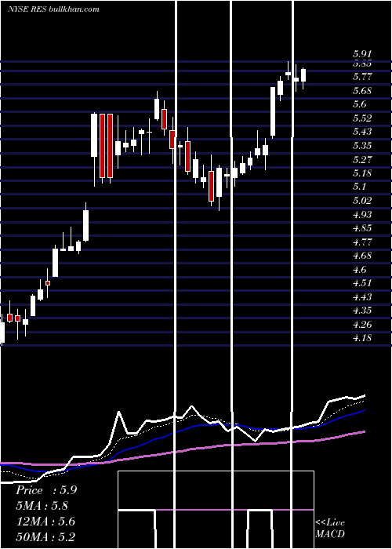Click the 5.68 price level label
Image resolution: width=392 pixels, height=549 pixels.
pyautogui.click(x=362, y=91)
